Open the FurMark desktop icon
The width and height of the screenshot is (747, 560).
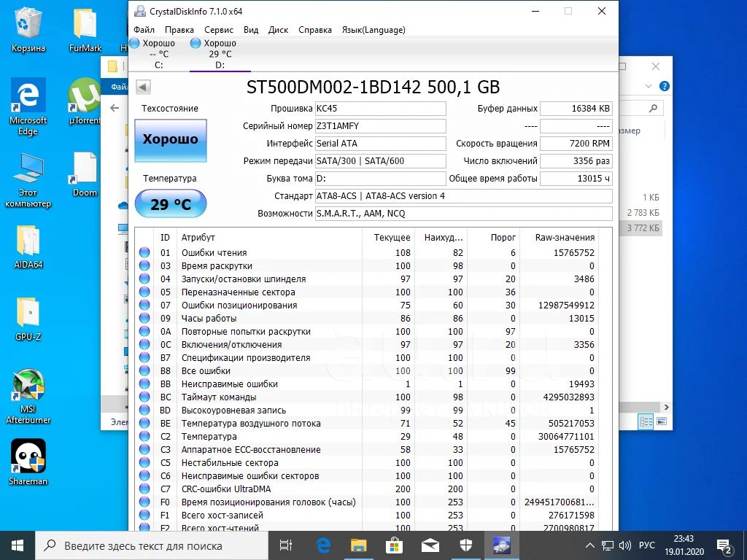click(85, 30)
